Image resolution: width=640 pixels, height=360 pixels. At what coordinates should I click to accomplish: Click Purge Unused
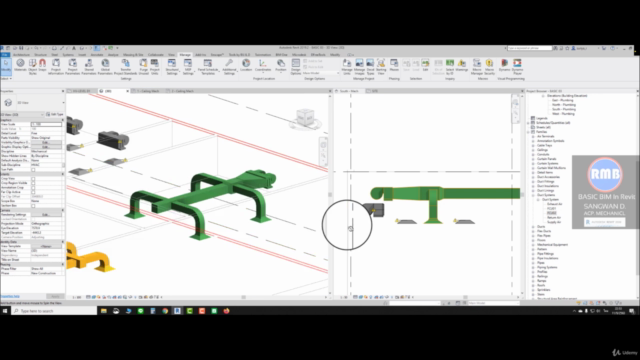(143, 67)
